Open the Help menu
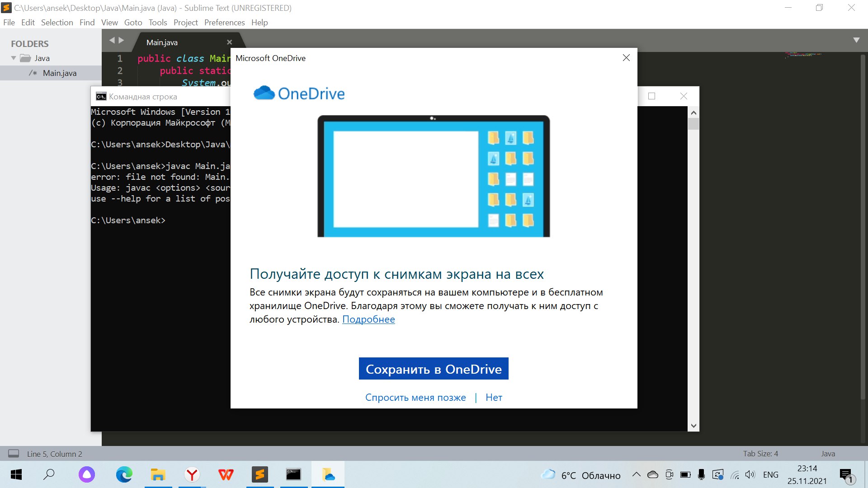 [x=259, y=22]
